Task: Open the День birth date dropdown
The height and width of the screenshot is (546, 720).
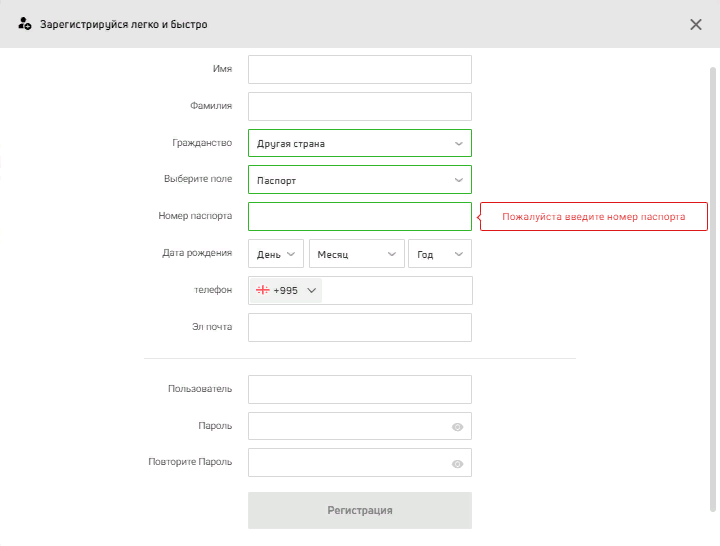Action: pyautogui.click(x=276, y=253)
